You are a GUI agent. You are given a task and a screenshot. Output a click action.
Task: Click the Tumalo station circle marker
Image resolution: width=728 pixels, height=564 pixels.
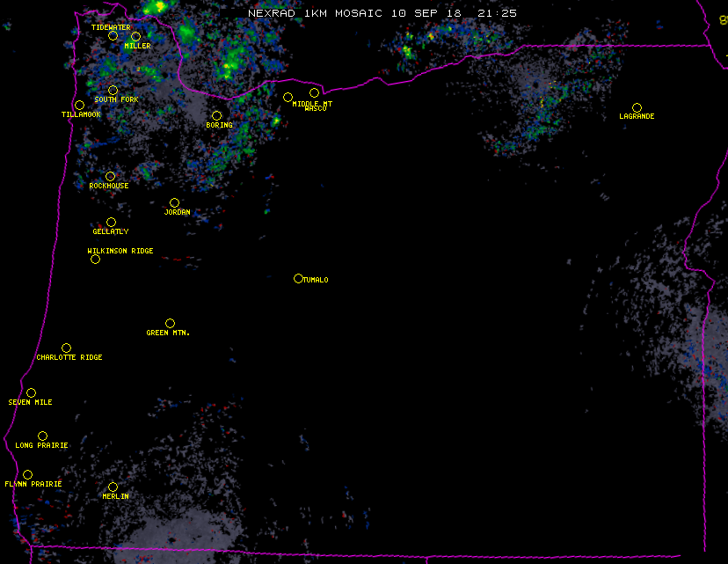coord(298,278)
